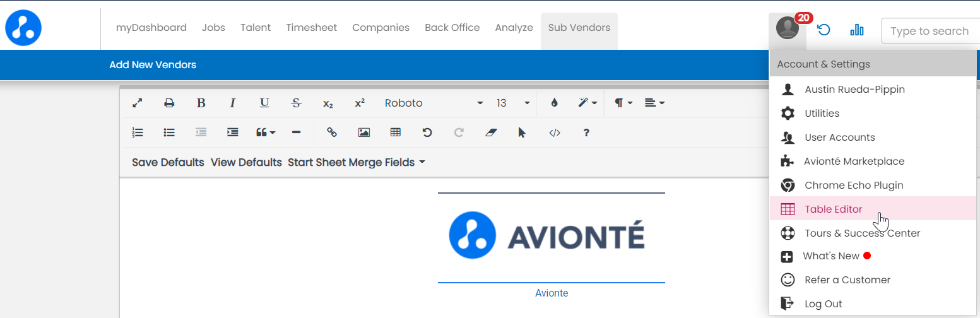Image resolution: width=980 pixels, height=318 pixels.
Task: Open the bar chart icon in header
Action: (x=856, y=30)
